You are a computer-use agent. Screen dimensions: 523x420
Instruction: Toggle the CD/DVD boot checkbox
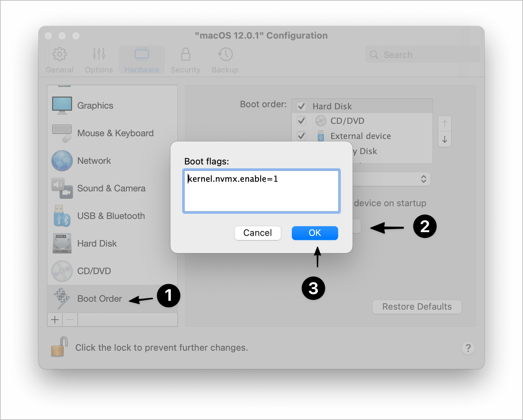[x=302, y=121]
